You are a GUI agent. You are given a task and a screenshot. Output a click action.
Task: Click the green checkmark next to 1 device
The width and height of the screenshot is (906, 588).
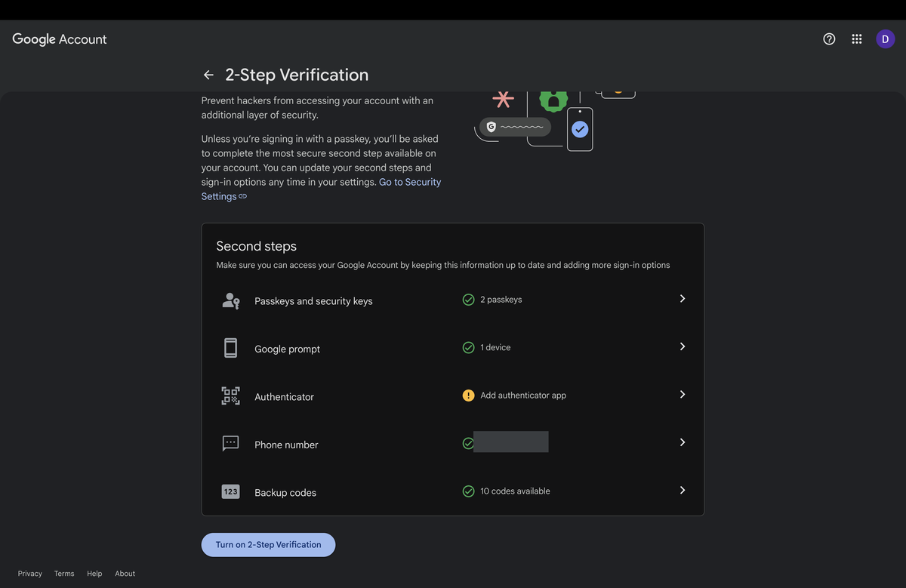point(468,347)
